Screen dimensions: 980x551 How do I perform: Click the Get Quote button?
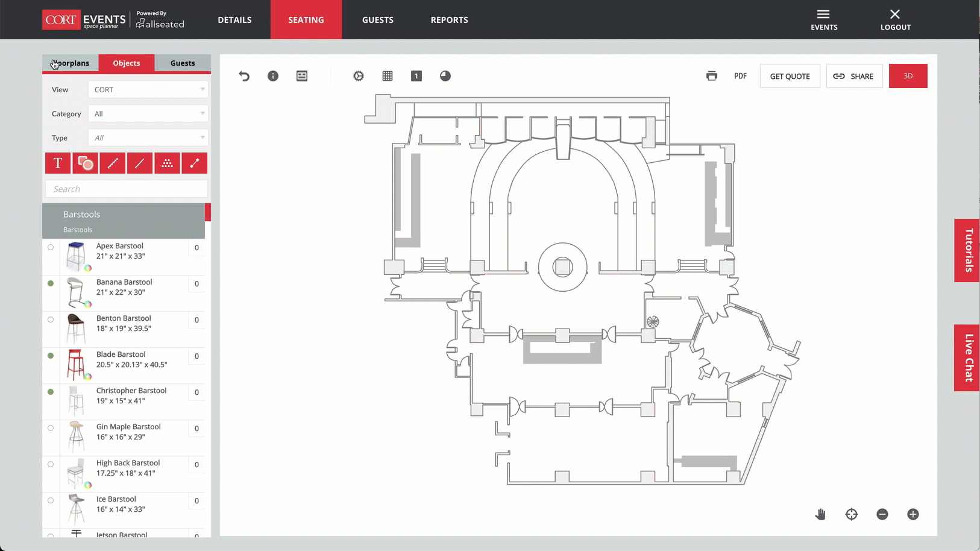[790, 76]
